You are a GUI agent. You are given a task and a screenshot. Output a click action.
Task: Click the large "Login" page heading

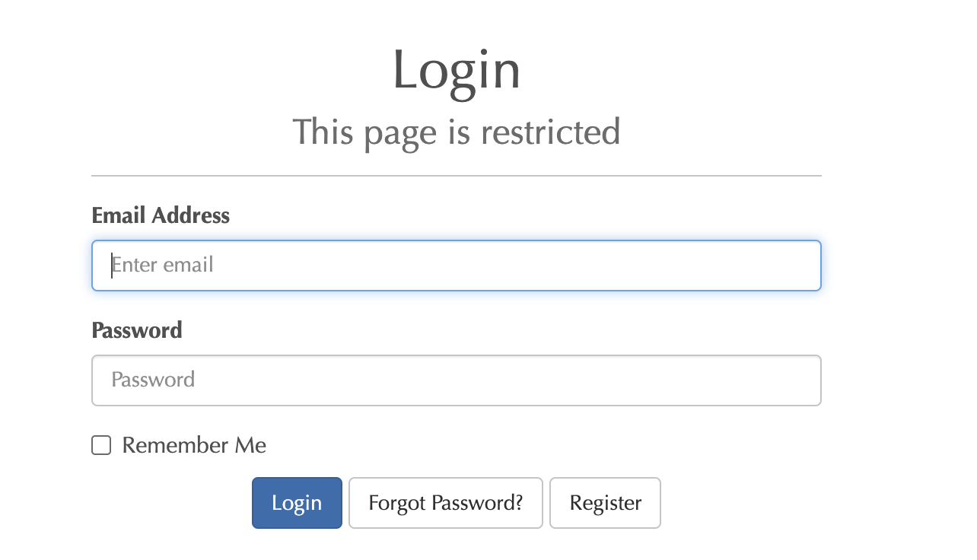[x=456, y=71]
